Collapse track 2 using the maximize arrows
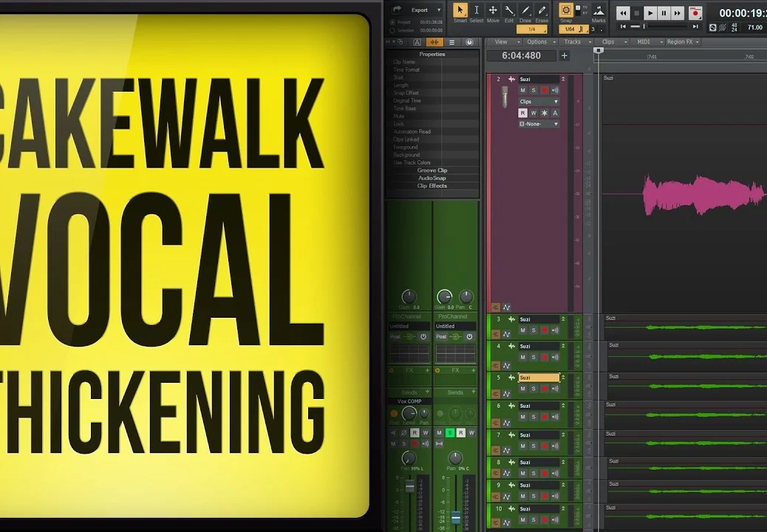The width and height of the screenshot is (767, 532). [x=563, y=79]
